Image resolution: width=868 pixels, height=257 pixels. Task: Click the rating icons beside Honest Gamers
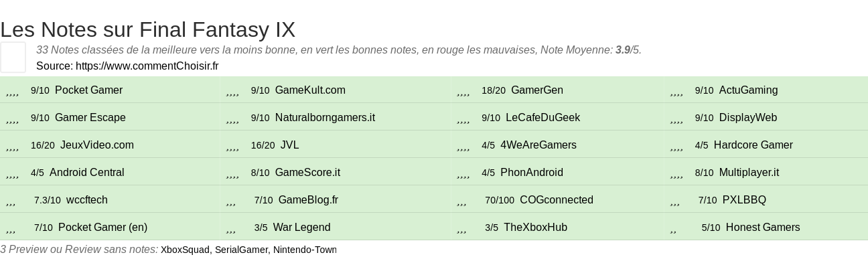pos(673,228)
